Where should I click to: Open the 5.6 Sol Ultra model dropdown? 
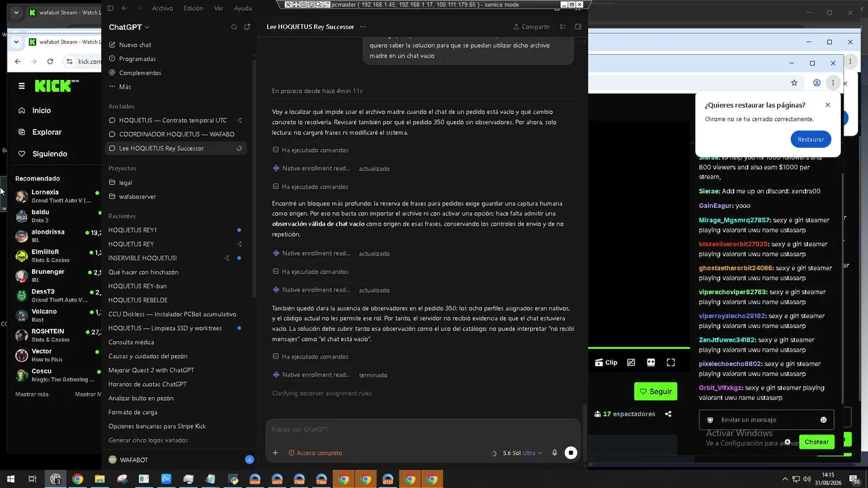(x=522, y=453)
